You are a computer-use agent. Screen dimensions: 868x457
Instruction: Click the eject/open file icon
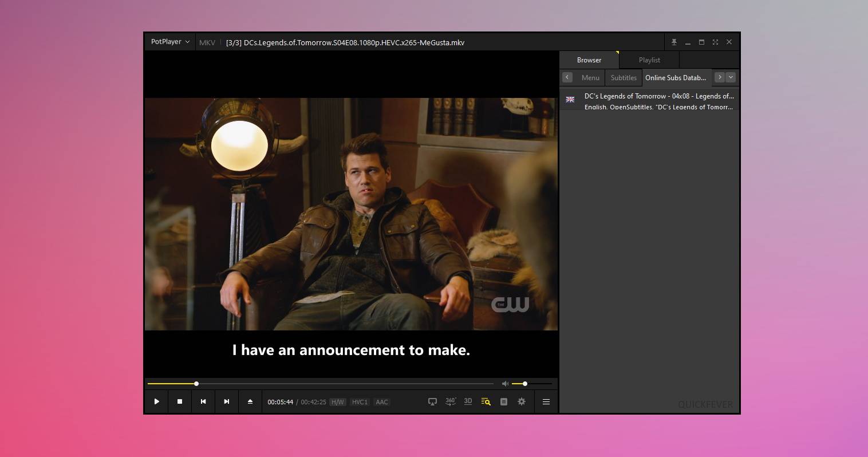(250, 402)
